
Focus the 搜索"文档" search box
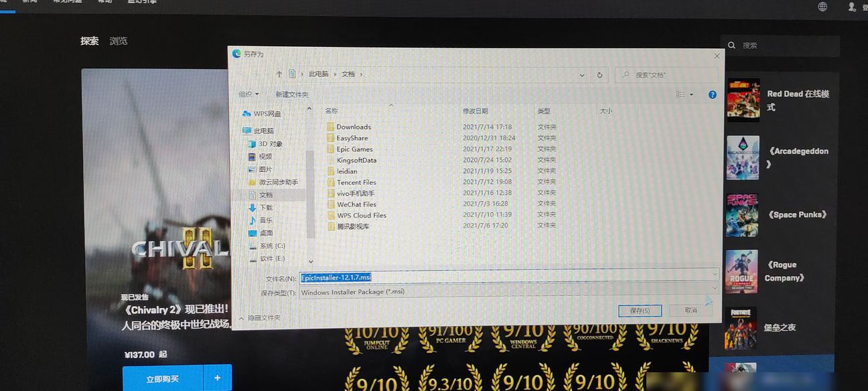666,75
